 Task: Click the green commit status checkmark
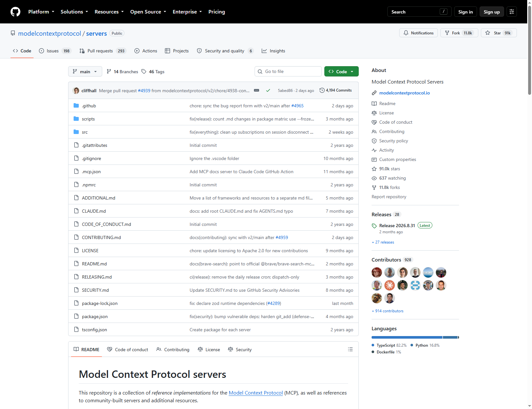pos(268,91)
